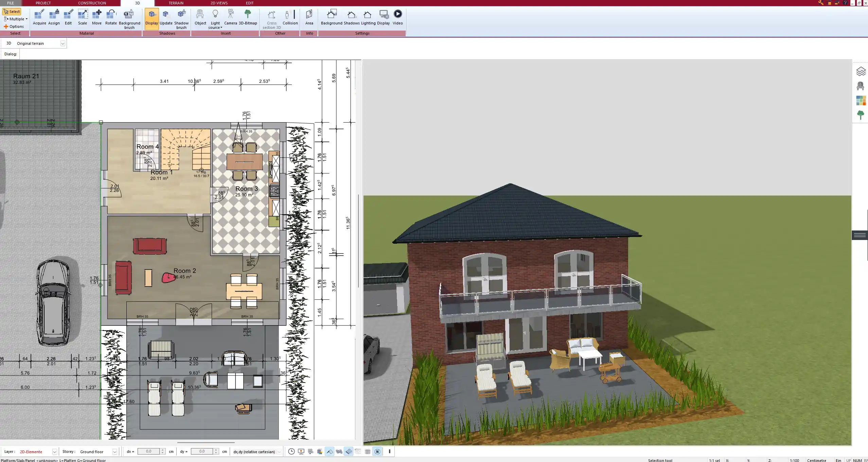Activate the Cross section 3D tool

[271, 19]
